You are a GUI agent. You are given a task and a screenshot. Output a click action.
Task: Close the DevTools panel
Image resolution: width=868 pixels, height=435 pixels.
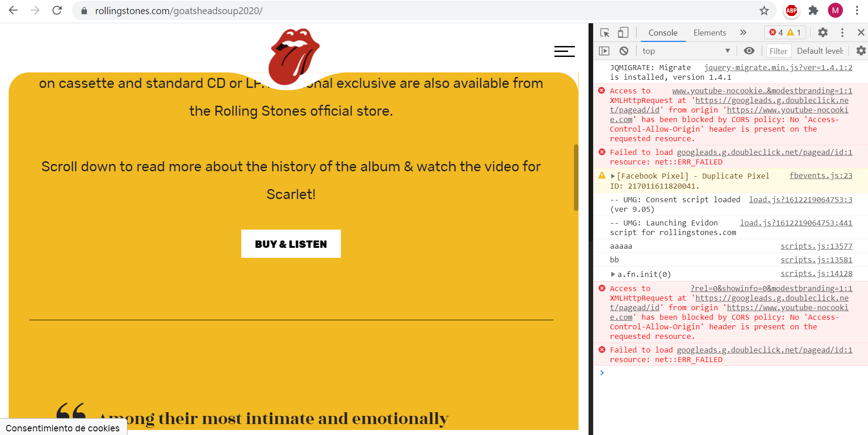tap(861, 33)
